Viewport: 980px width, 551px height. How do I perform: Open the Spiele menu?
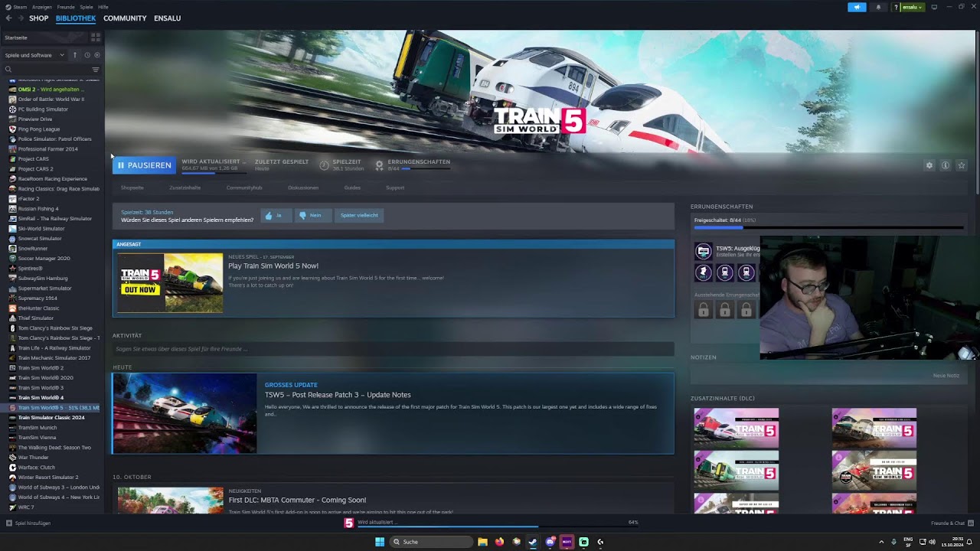(x=87, y=7)
